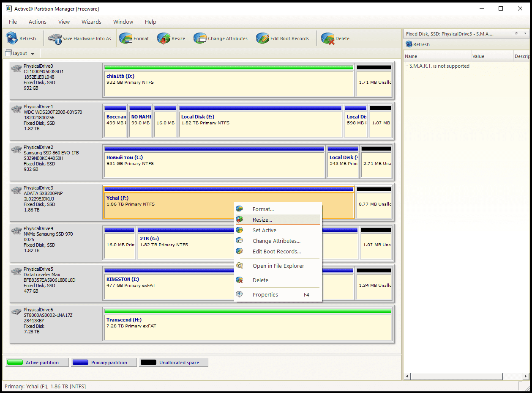Click the 1.71 MB unallocated block

(374, 81)
